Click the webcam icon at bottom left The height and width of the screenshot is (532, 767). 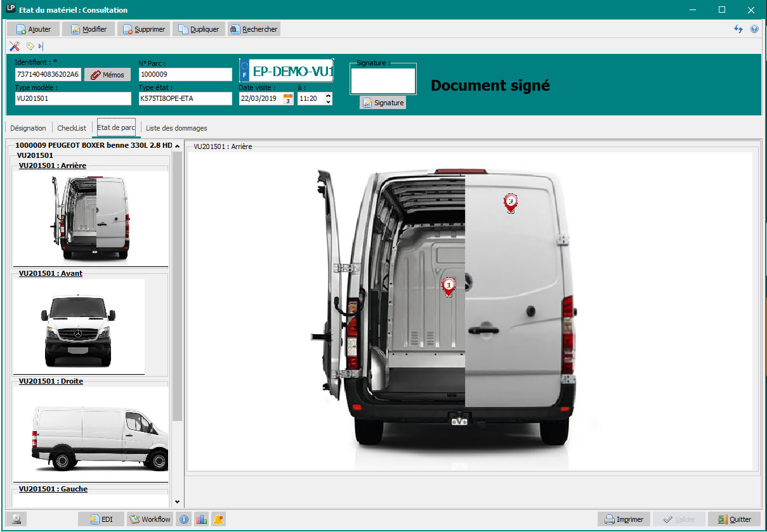(17, 519)
